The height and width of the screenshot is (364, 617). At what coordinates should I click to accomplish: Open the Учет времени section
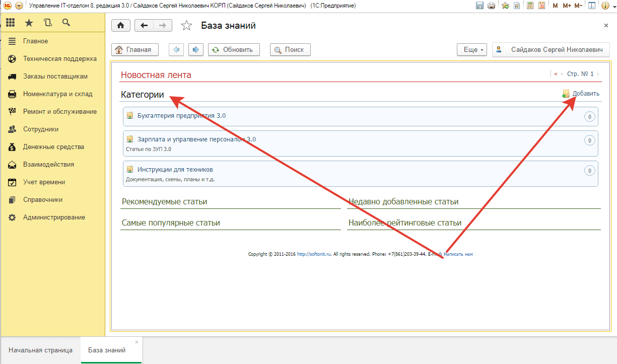(x=53, y=182)
